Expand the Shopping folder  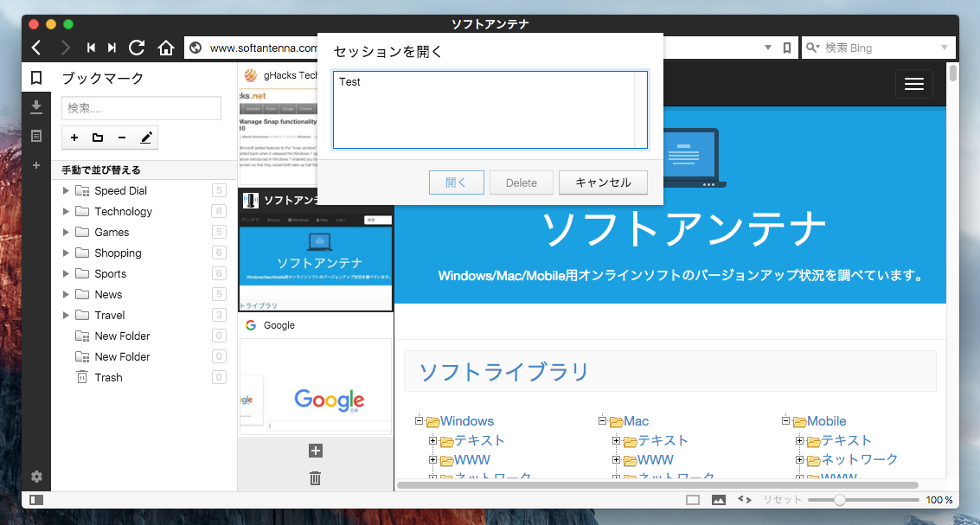point(67,253)
